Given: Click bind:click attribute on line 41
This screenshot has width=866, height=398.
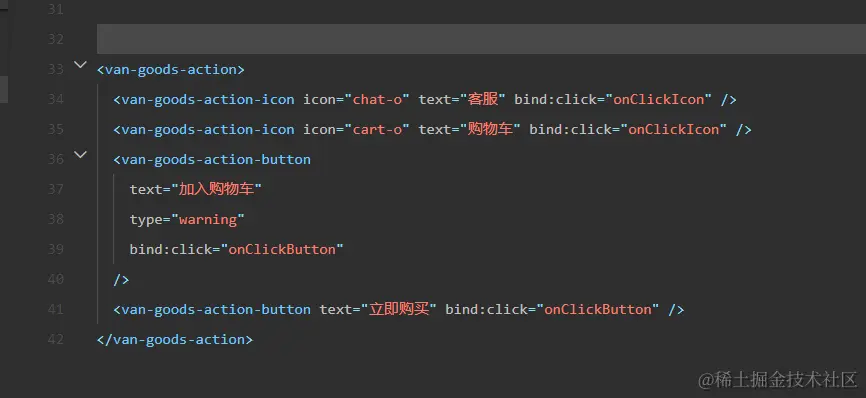Looking at the screenshot, I should (487, 309).
